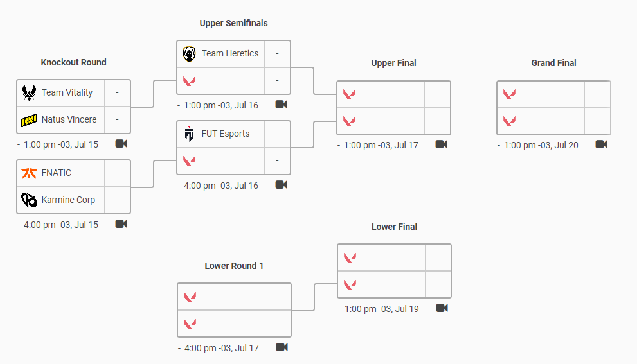Open video for Jul 15 1:00 pm match
Screen dimensions: 637x364
pos(121,144)
